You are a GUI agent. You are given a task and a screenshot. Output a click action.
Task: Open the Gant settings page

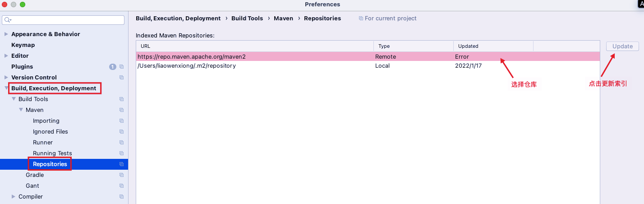click(32, 186)
